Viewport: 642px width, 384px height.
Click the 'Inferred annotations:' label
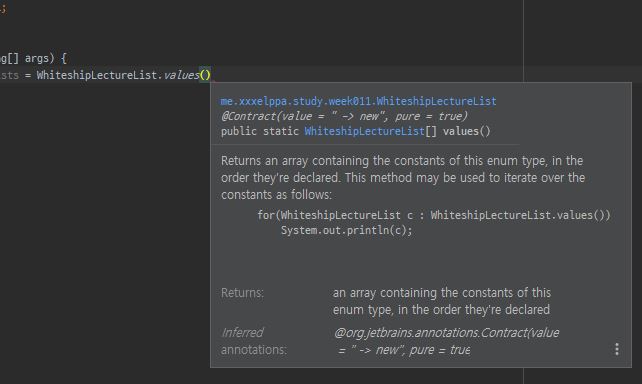[254, 341]
